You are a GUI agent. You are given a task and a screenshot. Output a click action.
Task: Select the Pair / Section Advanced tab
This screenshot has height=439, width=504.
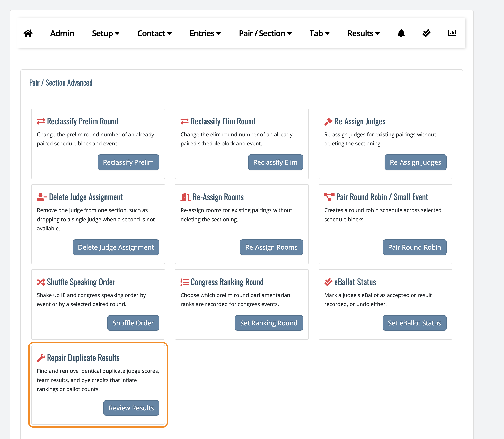(61, 83)
